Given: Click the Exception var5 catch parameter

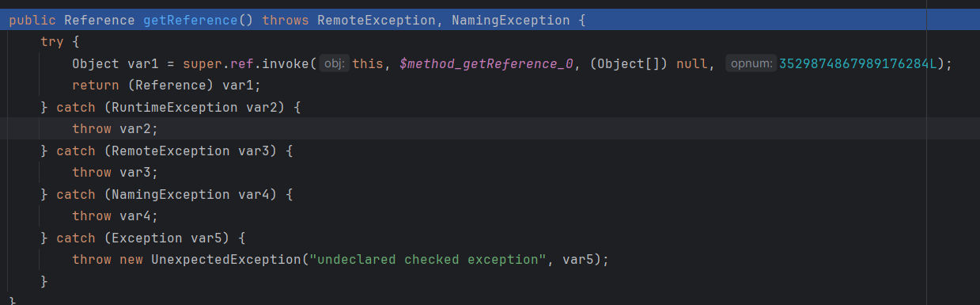Looking at the screenshot, I should click(151, 238).
